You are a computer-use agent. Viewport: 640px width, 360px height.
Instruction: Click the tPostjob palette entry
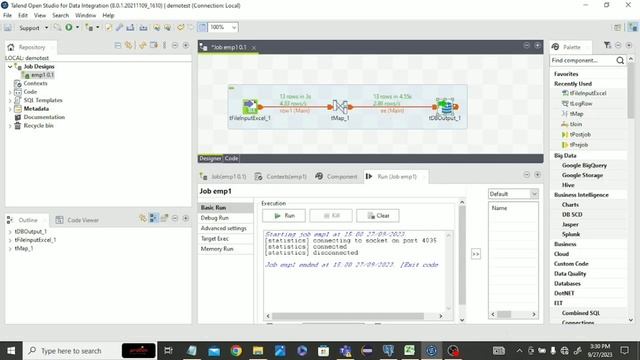576,134
